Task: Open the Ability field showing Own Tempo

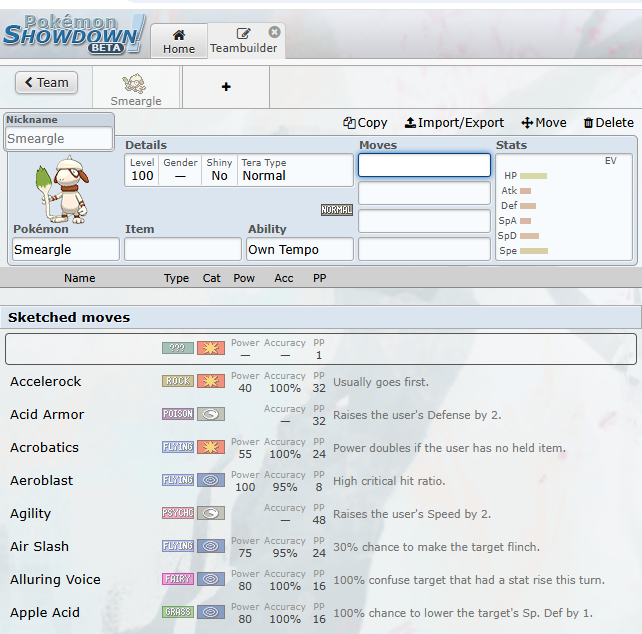Action: 300,249
